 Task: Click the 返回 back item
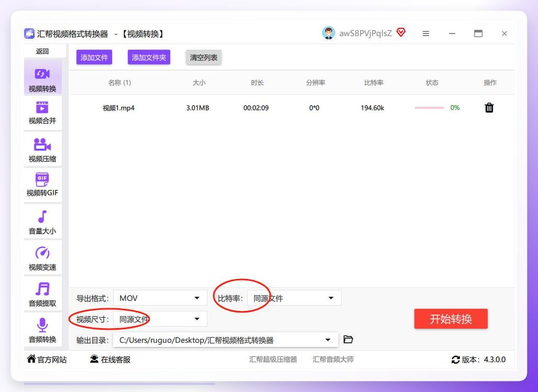tap(42, 51)
